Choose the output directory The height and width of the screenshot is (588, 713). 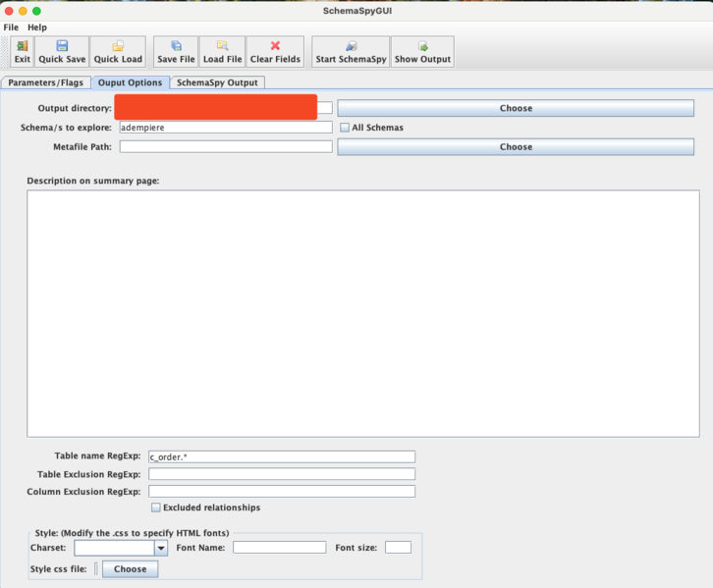pos(516,108)
